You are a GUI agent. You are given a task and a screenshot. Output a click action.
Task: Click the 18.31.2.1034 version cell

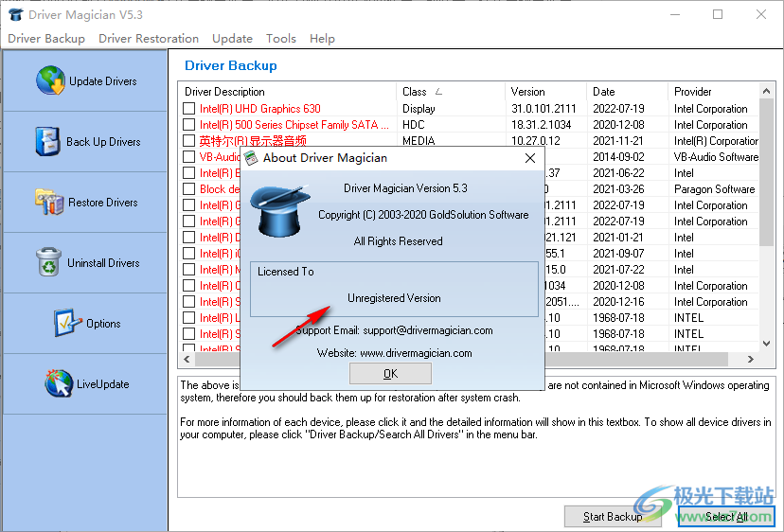click(x=541, y=125)
